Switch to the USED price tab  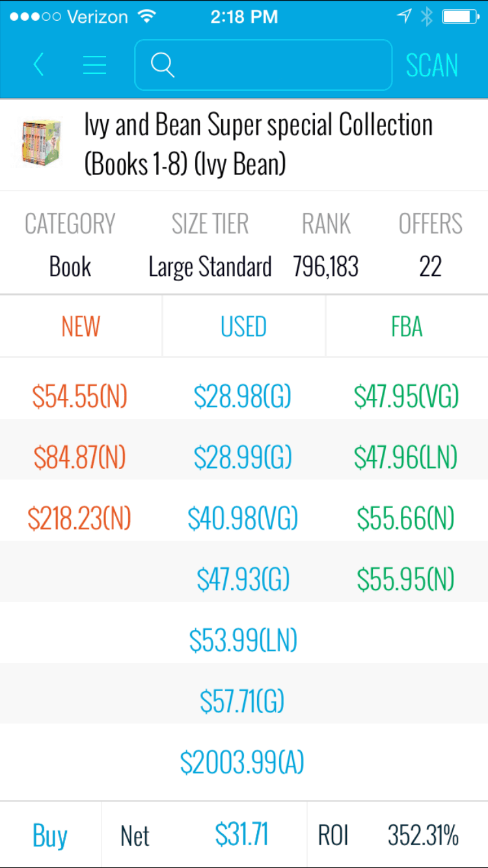(243, 327)
